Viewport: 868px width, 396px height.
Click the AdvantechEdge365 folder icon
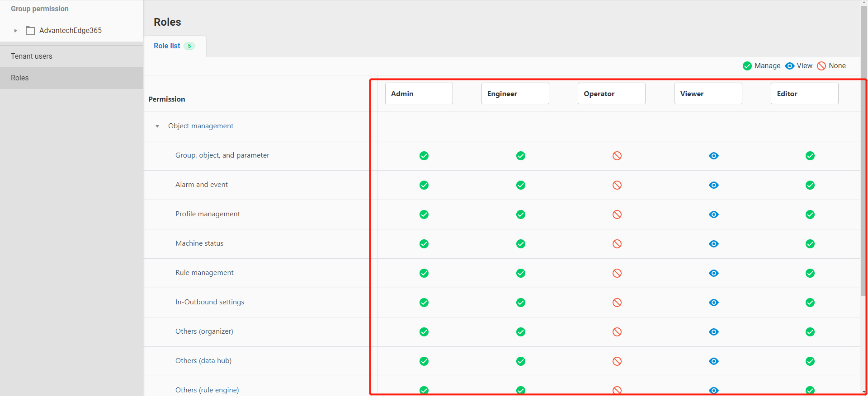point(30,31)
